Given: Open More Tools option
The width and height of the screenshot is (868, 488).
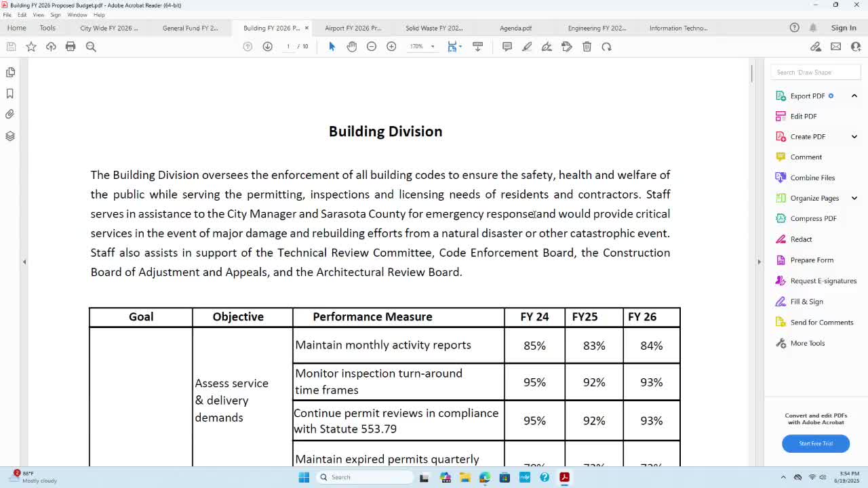Looking at the screenshot, I should [x=807, y=343].
